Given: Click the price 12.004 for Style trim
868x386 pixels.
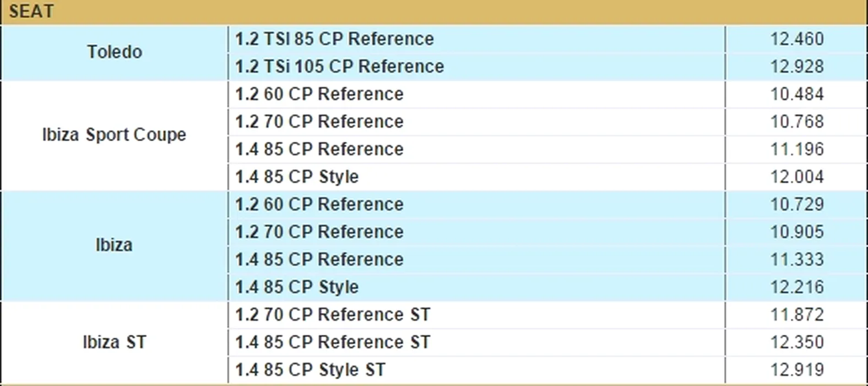Looking at the screenshot, I should pyautogui.click(x=796, y=177).
